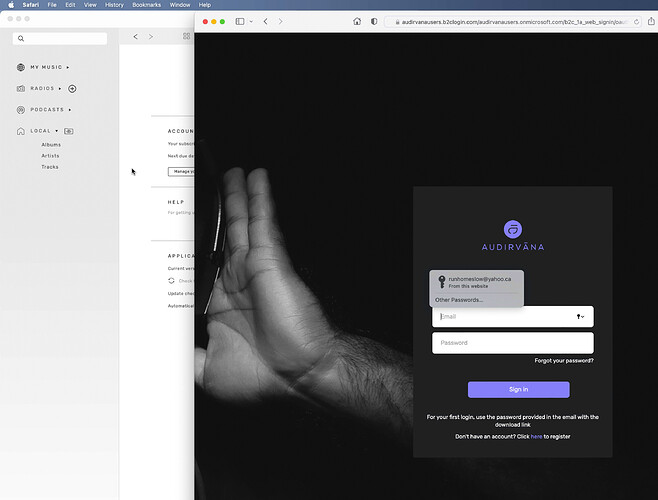Image resolution: width=658 pixels, height=500 pixels.
Task: Open Albums in Local library
Action: (x=51, y=144)
